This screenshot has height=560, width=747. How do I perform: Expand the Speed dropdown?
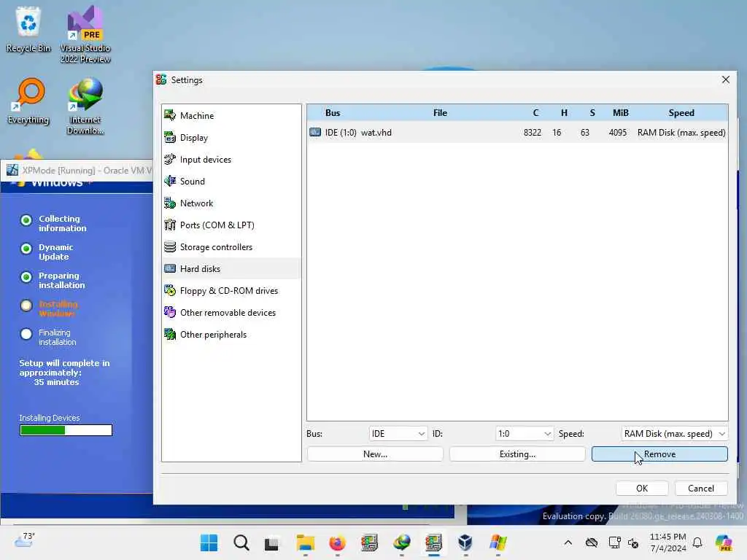tap(675, 434)
